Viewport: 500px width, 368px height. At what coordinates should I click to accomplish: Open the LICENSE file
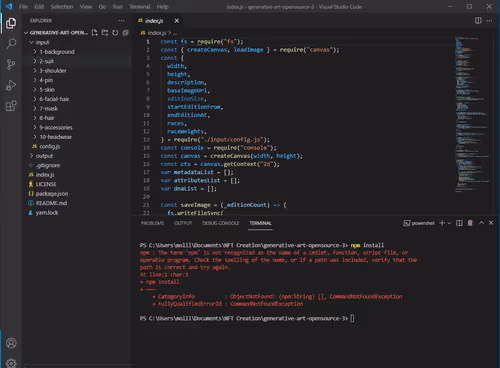(46, 184)
